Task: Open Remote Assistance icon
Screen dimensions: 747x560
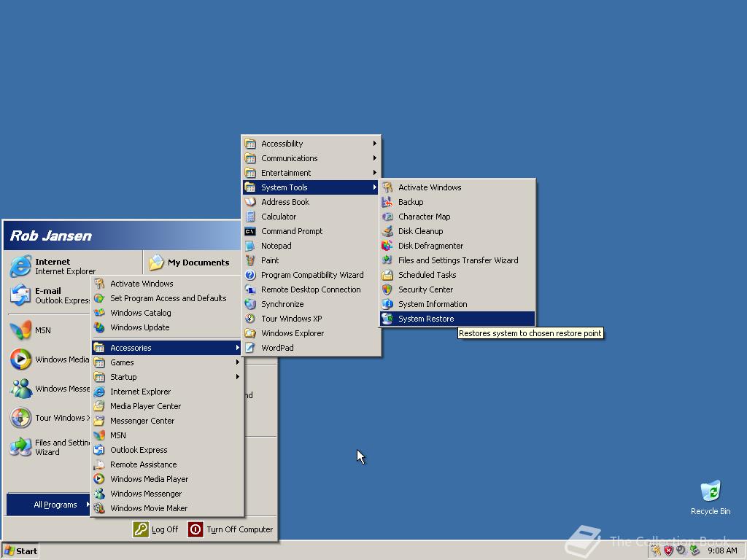Action: point(99,464)
